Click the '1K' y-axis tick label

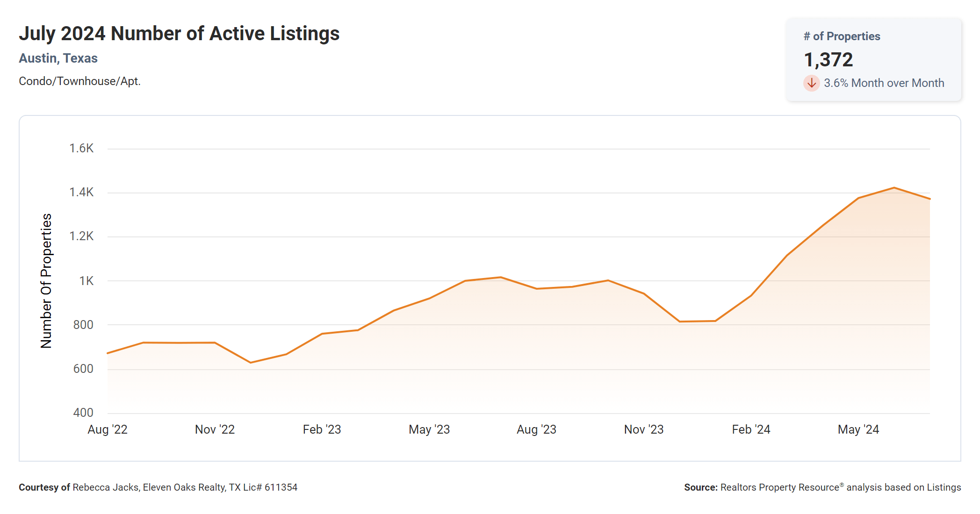tap(86, 281)
